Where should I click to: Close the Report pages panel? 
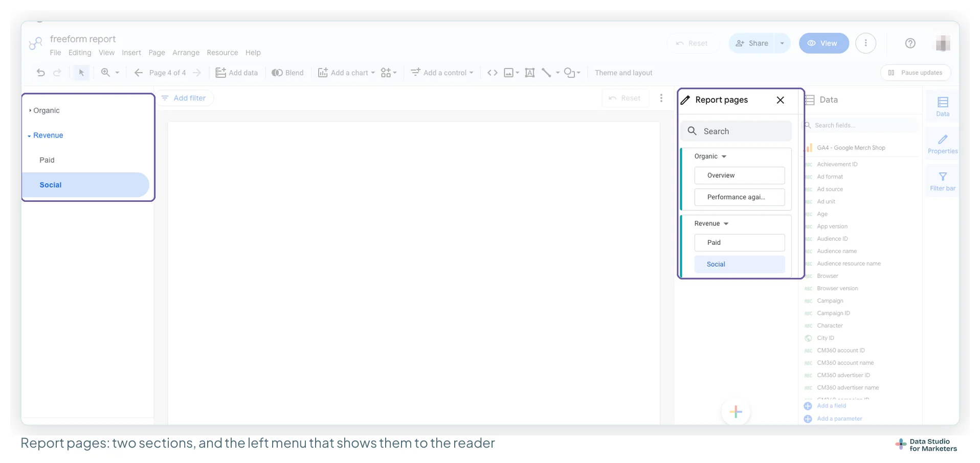tap(781, 100)
